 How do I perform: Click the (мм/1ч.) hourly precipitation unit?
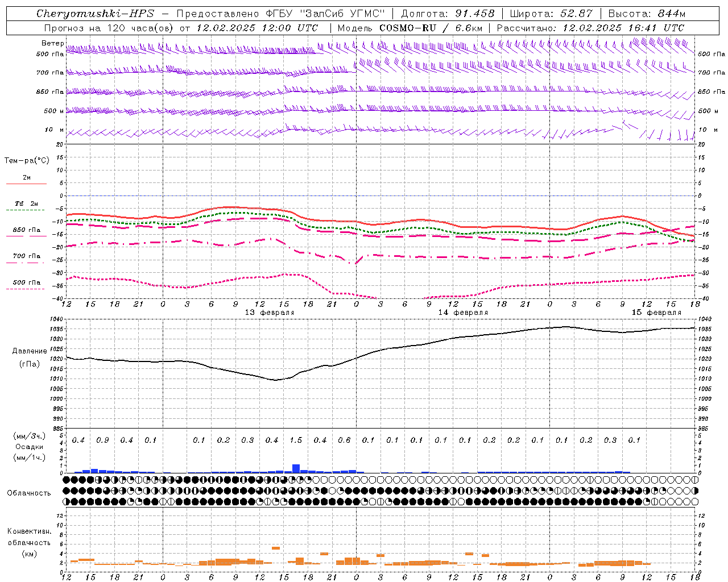30,458
